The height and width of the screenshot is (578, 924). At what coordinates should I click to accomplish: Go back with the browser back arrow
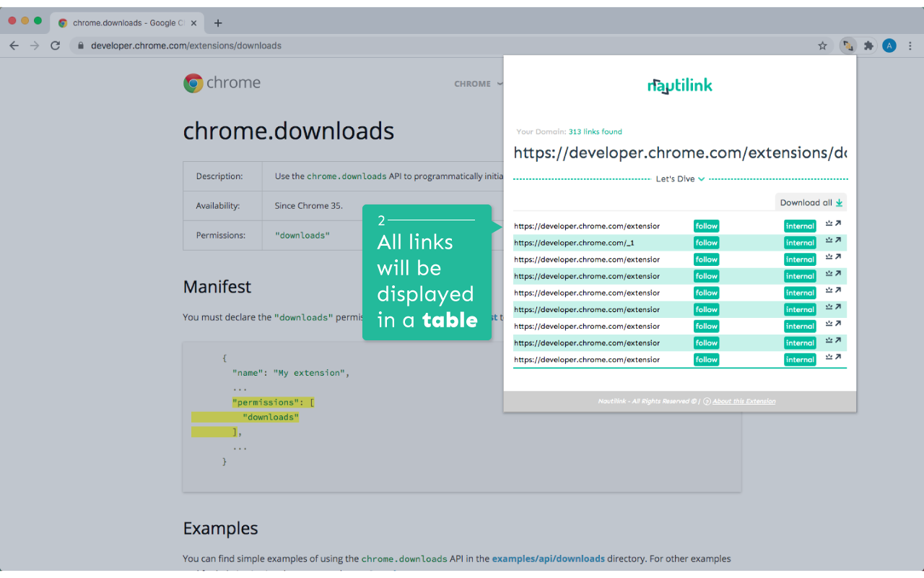(x=14, y=46)
